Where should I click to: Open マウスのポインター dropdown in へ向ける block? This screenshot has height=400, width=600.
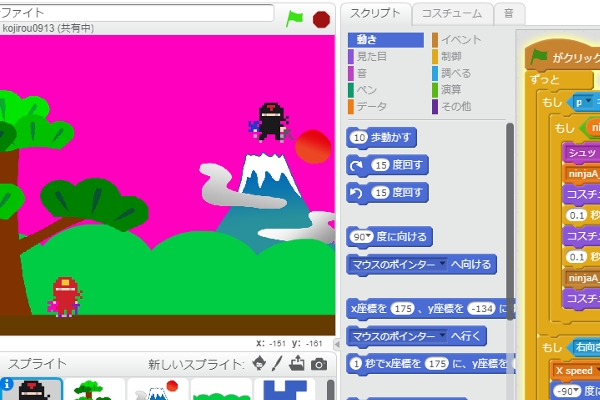click(442, 264)
